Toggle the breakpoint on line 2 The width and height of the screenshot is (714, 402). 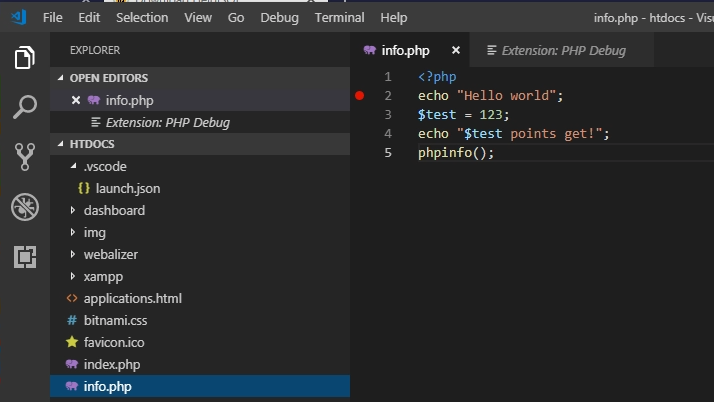[x=359, y=95]
